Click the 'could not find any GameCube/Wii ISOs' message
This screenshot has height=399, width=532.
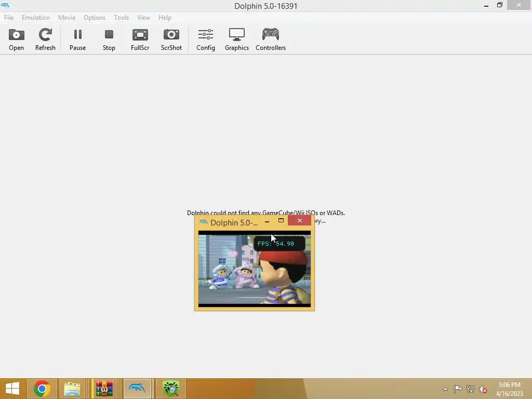click(x=266, y=213)
